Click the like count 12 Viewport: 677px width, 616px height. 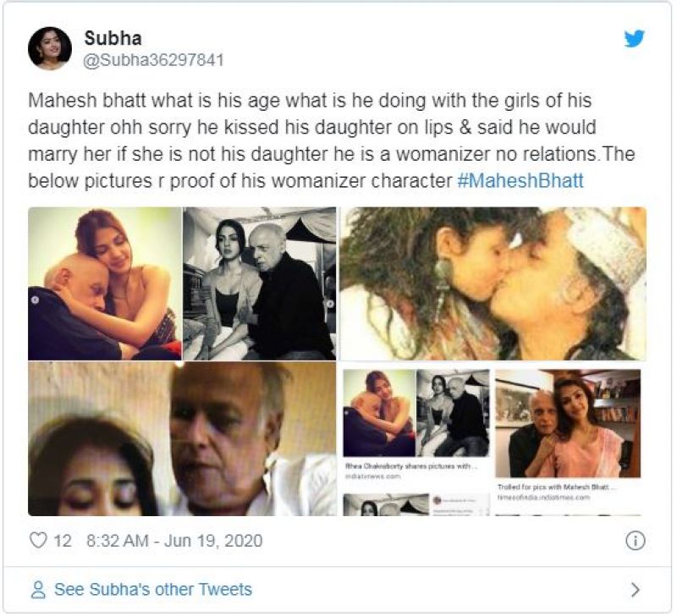63,541
